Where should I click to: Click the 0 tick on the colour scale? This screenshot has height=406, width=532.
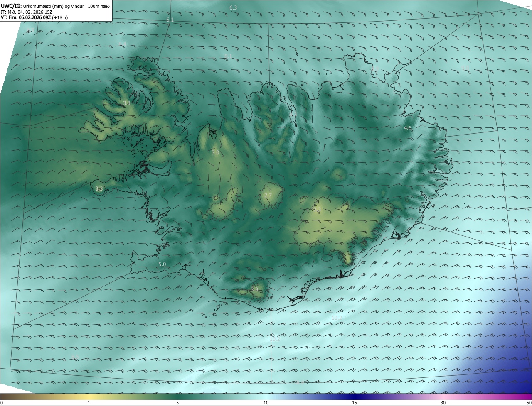tap(2, 403)
